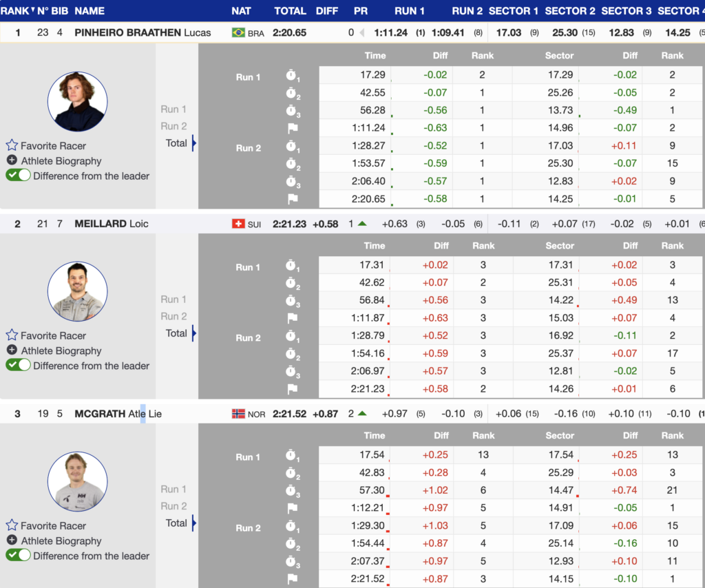Screen dimensions: 705x588
Task: Click Pinheiro Braathen's Run 1 finish flag icon
Action: (292, 128)
